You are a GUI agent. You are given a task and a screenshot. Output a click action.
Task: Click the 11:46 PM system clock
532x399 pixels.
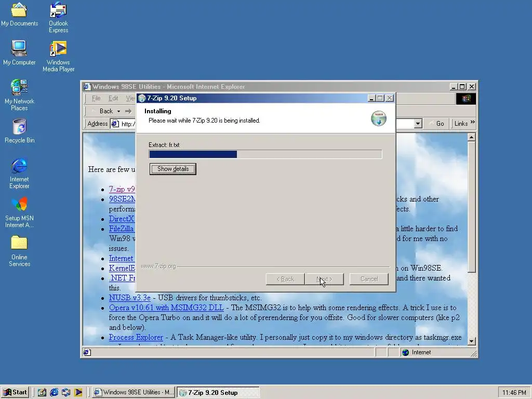coord(514,393)
